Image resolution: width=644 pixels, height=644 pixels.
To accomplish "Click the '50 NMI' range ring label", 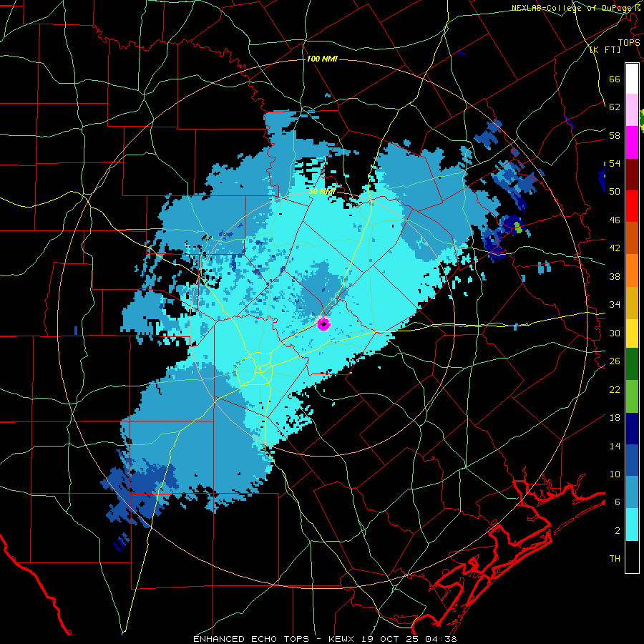I will pyautogui.click(x=323, y=191).
